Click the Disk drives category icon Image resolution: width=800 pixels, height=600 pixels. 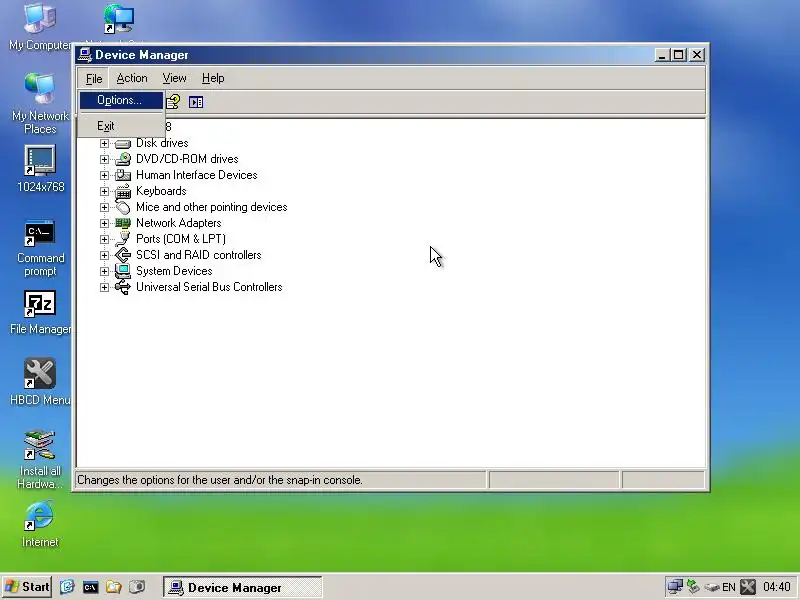[x=122, y=144]
